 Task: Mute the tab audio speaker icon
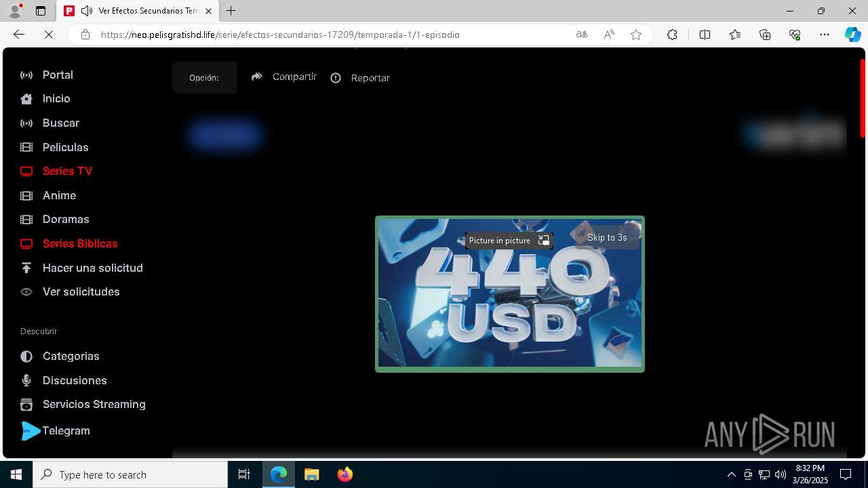[87, 11]
